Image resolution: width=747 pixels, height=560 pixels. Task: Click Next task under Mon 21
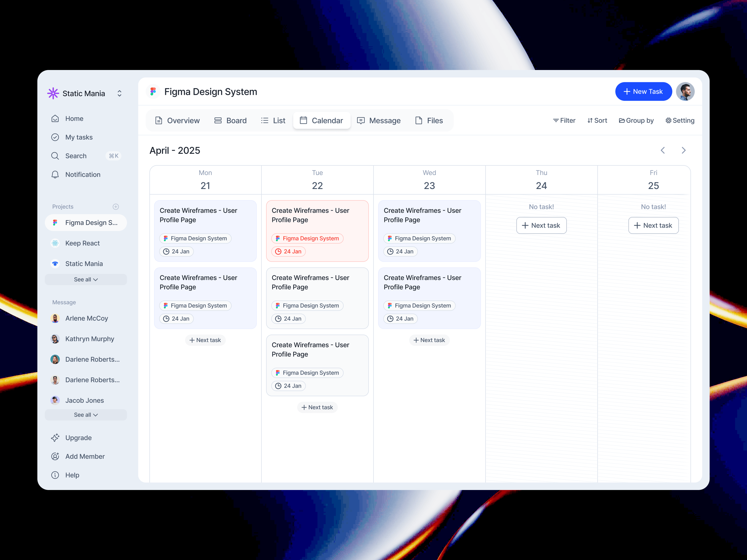[205, 340]
